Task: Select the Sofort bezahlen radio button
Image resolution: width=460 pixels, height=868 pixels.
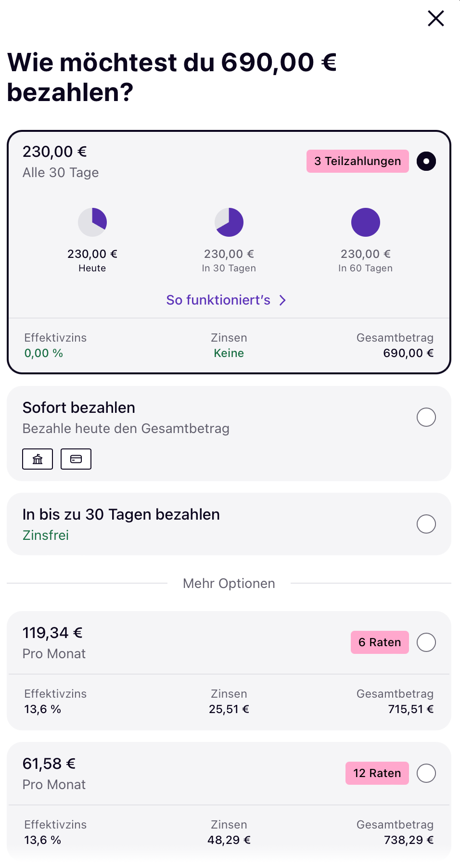Action: coord(426,417)
